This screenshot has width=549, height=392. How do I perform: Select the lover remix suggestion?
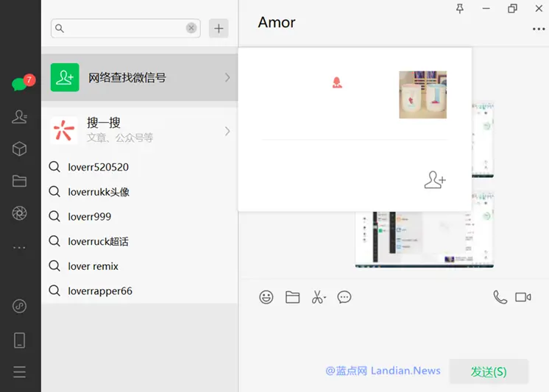(x=93, y=266)
